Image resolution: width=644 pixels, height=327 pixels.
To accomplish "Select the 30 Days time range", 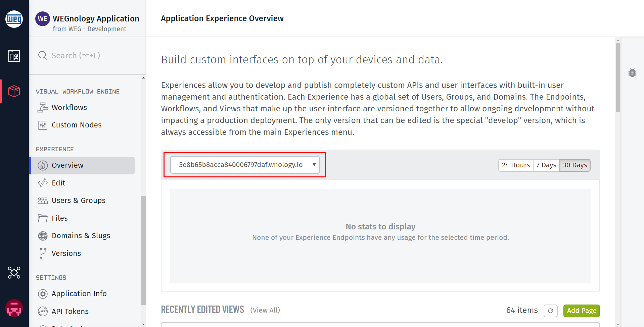I will (575, 165).
